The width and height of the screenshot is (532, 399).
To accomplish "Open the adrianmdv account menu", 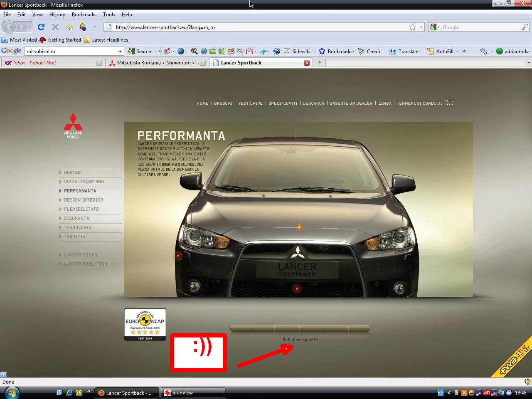I will click(514, 52).
